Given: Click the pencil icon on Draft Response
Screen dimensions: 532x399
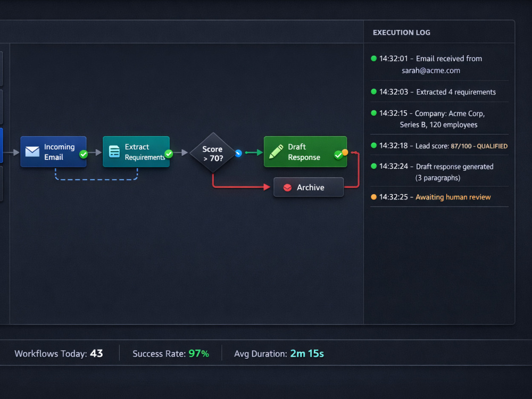Looking at the screenshot, I should 276,152.
